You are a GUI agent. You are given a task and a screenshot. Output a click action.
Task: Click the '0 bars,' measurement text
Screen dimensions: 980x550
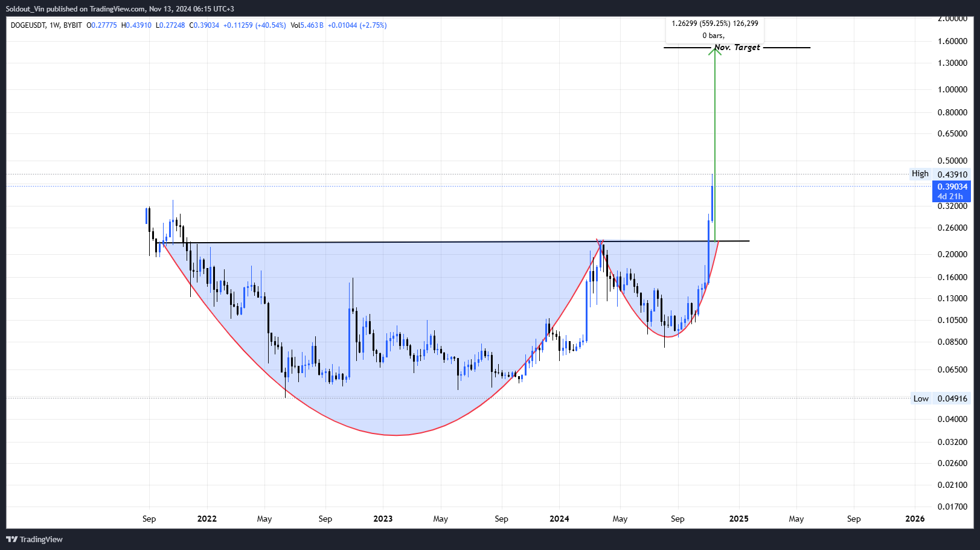tap(714, 36)
